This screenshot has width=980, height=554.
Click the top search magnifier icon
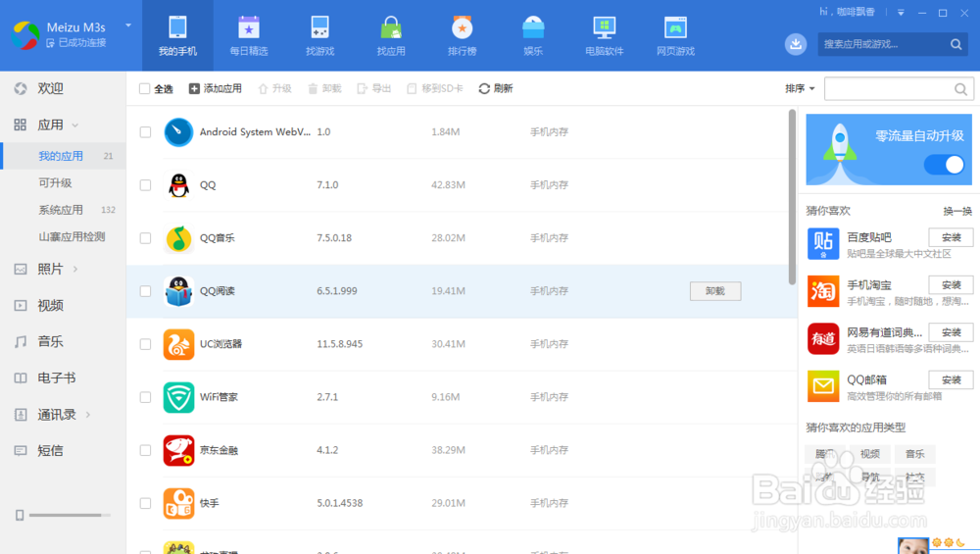click(956, 44)
